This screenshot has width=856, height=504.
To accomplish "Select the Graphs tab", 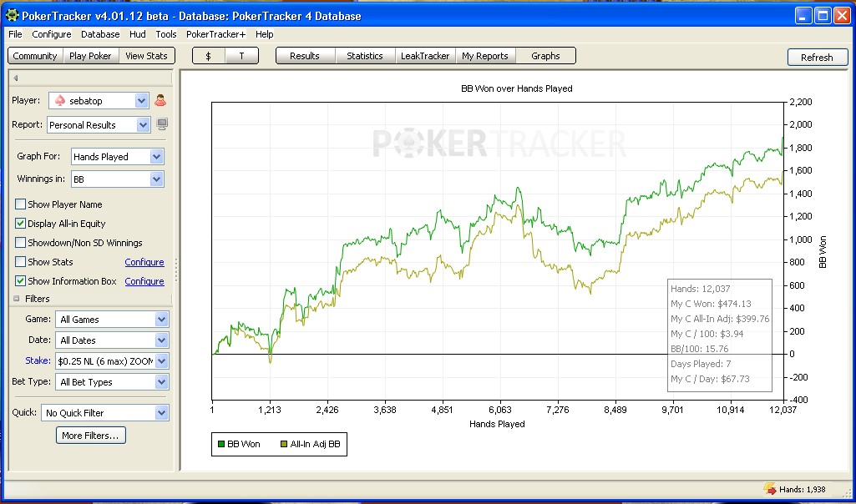I will pos(545,56).
